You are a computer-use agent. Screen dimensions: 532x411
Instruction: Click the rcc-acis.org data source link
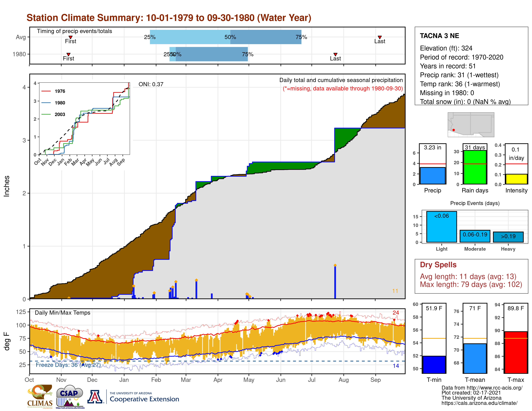494,388
